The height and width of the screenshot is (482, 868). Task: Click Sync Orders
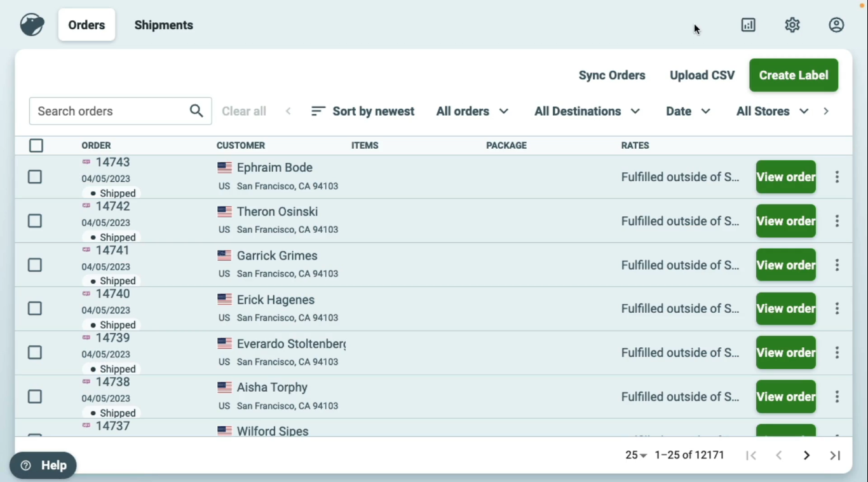point(612,75)
